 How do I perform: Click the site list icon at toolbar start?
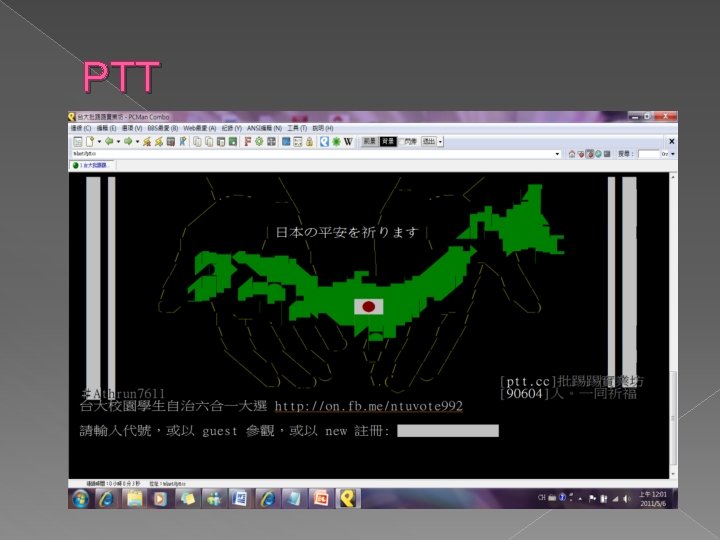pos(78,141)
